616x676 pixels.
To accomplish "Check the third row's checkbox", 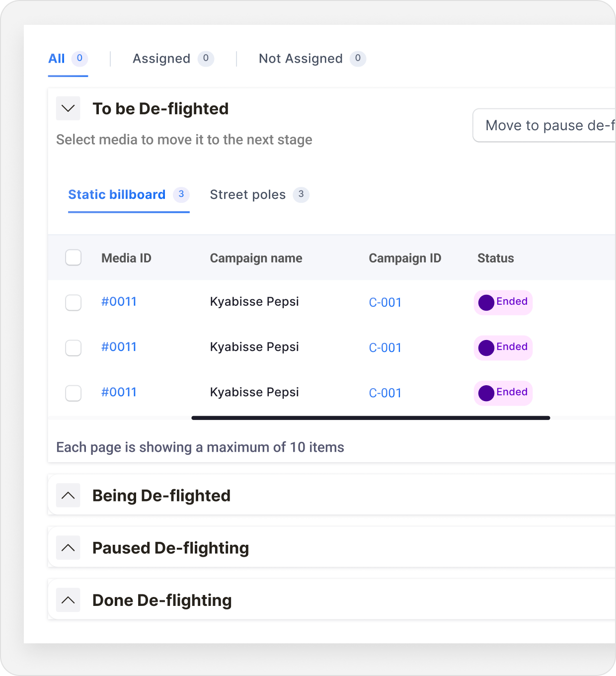I will click(x=74, y=393).
